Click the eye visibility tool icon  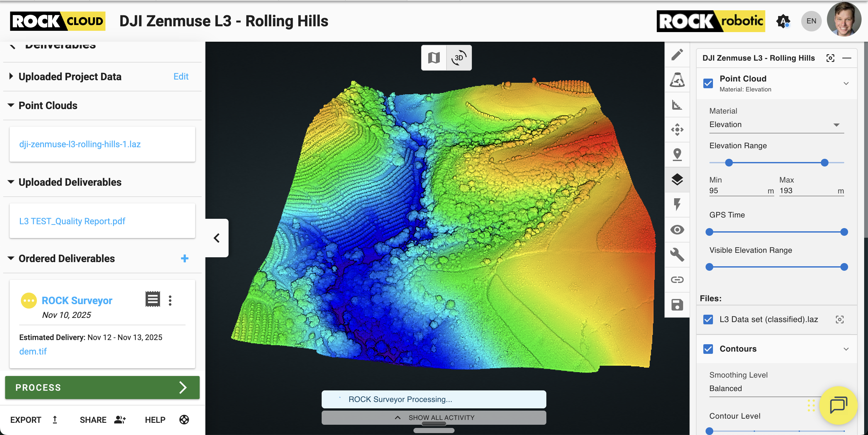[x=677, y=230]
